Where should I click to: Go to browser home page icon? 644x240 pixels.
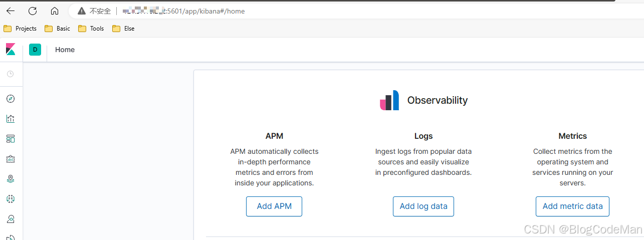tap(55, 11)
